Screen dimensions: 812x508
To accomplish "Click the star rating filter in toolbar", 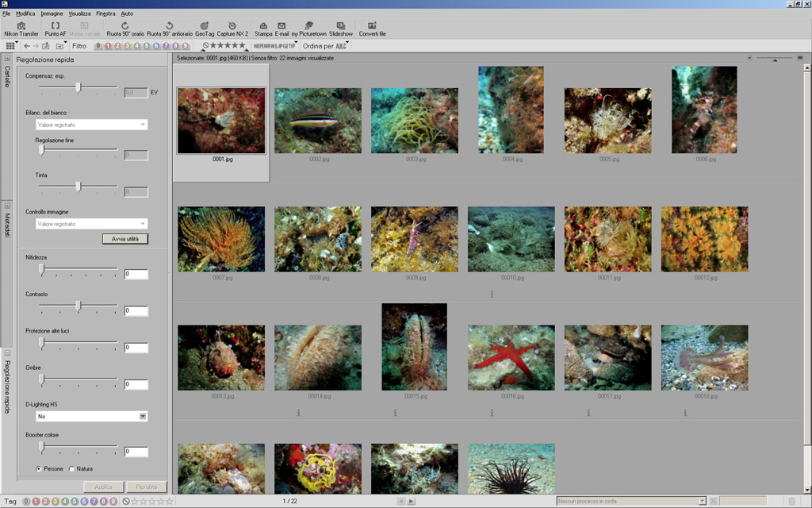I will (224, 45).
